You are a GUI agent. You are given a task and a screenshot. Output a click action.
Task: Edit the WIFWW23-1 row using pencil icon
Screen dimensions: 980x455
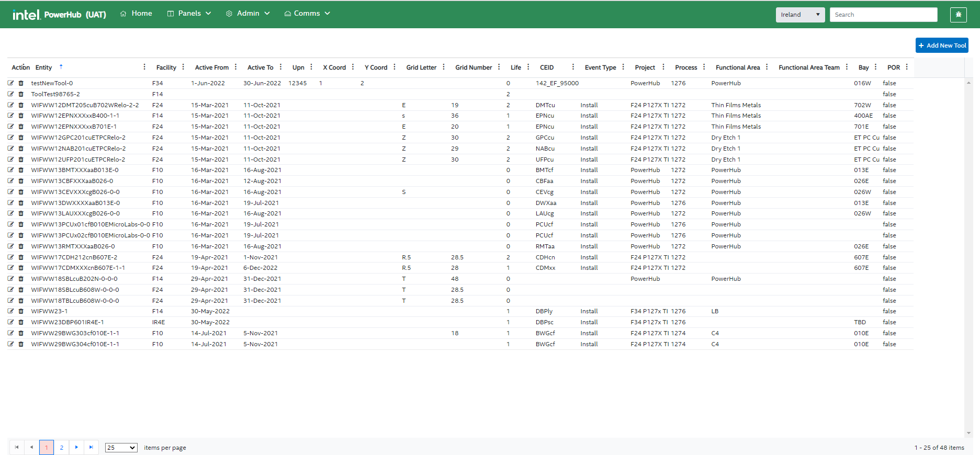10,311
